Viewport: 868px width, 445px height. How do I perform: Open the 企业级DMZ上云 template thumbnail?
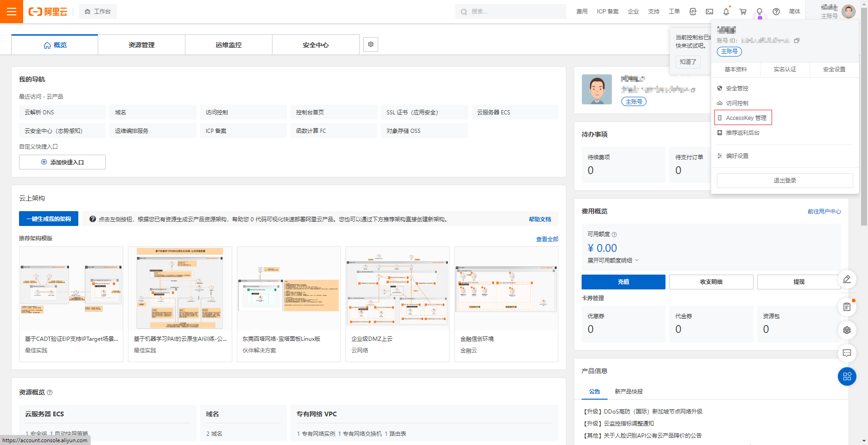[x=397, y=288]
